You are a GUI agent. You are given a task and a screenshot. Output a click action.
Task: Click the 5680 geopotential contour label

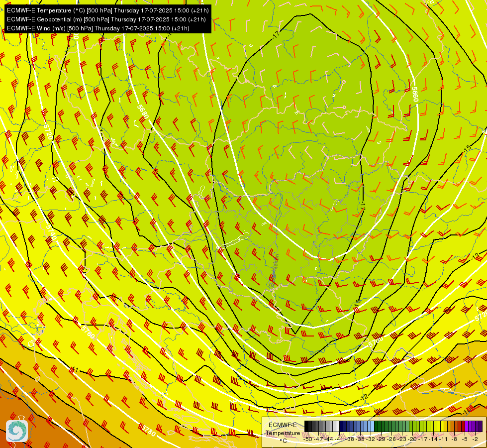coord(143,112)
